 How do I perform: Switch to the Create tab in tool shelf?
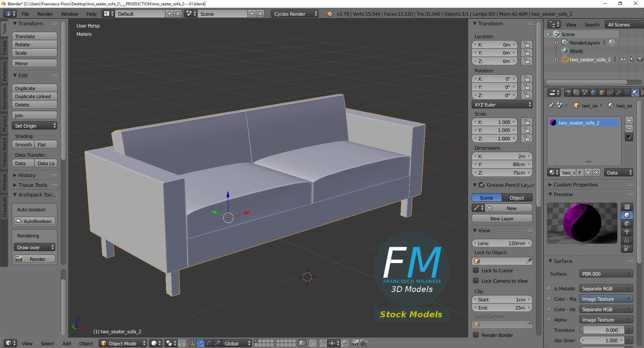pyautogui.click(x=4, y=48)
